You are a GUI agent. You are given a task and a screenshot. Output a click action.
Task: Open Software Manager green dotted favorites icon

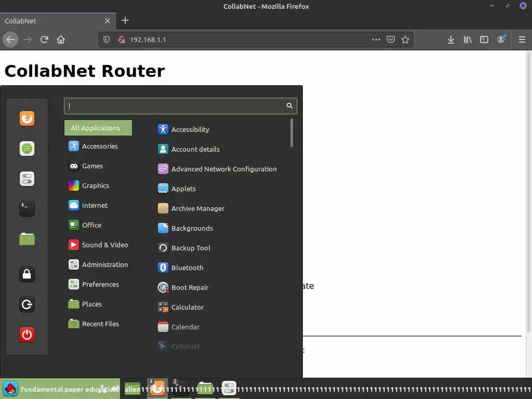pyautogui.click(x=27, y=149)
